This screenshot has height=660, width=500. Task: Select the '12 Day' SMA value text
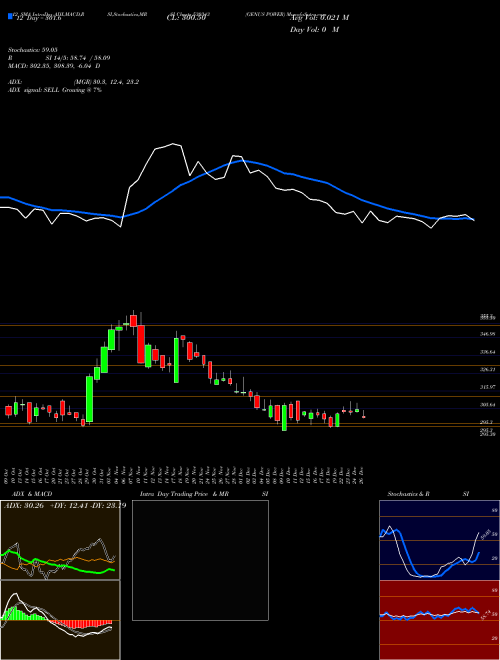[37, 18]
